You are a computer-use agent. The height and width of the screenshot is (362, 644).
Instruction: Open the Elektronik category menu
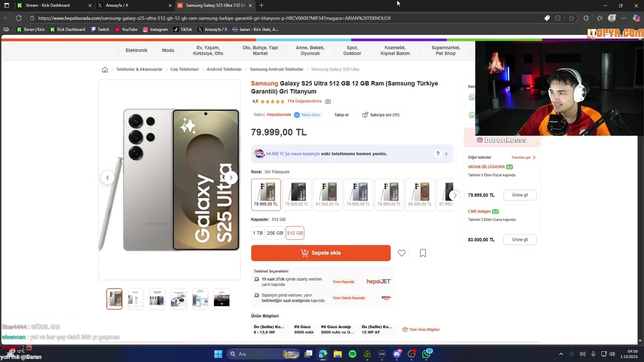[136, 50]
